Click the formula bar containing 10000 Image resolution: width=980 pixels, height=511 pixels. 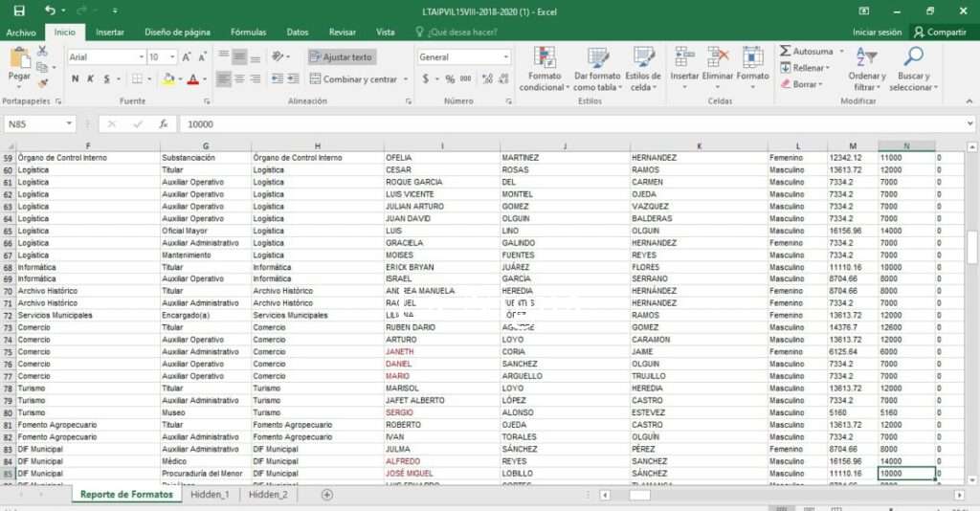[x=479, y=124]
